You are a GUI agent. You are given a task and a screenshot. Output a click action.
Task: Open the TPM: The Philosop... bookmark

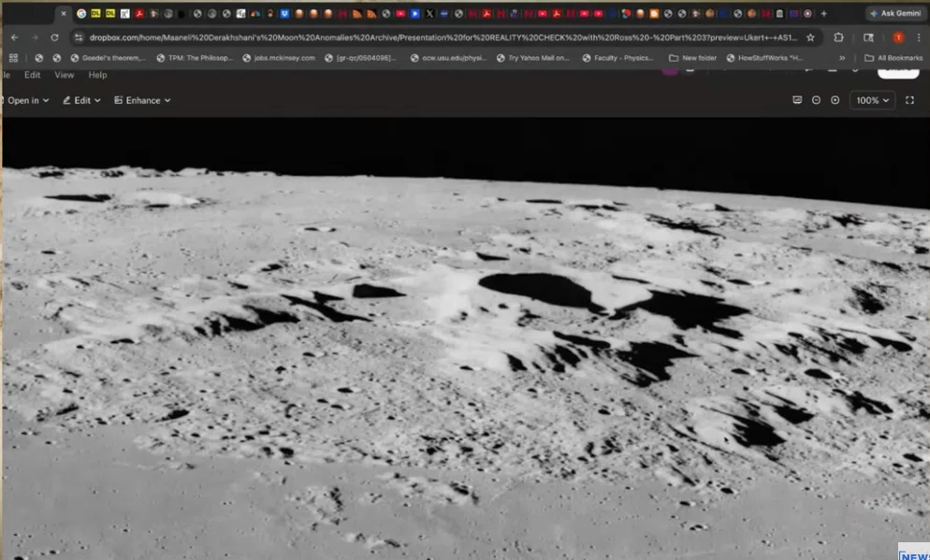(x=196, y=58)
